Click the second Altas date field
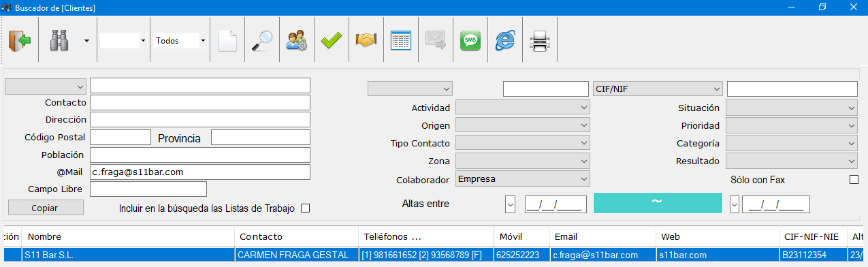 pos(776,204)
